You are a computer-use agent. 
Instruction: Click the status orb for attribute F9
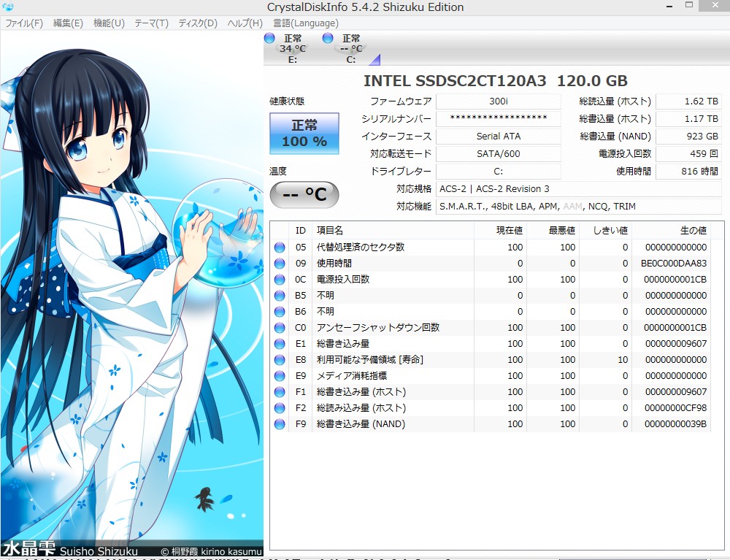pos(280,424)
